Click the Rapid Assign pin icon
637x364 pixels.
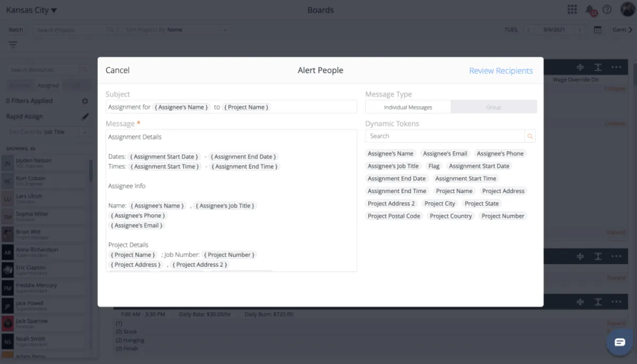pyautogui.click(x=85, y=117)
